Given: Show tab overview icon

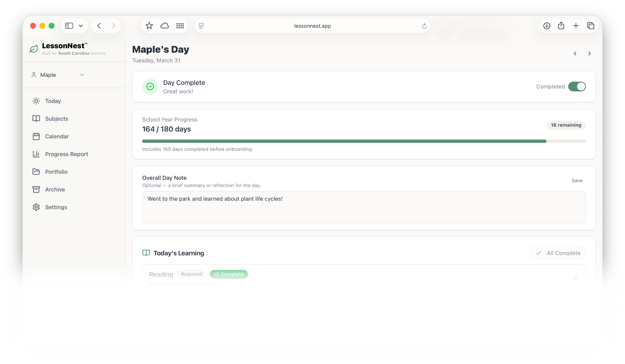Looking at the screenshot, I should (x=590, y=26).
